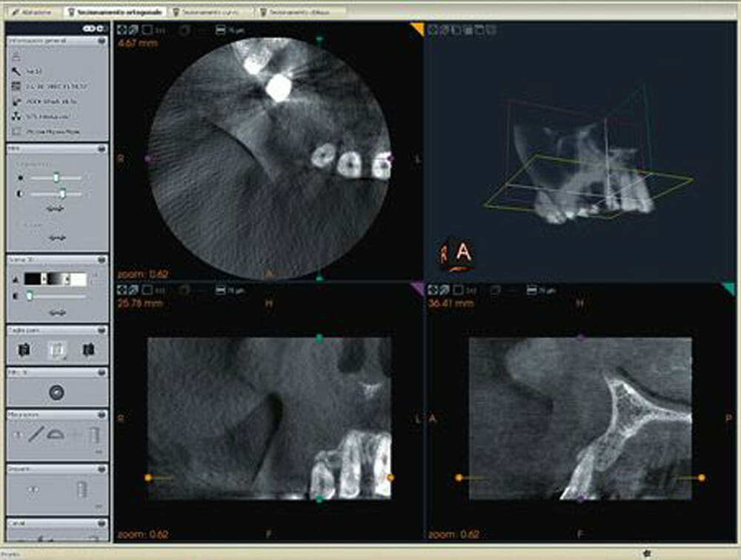Click the implant cylinder icon in measurements
741x560 pixels.
click(x=93, y=435)
